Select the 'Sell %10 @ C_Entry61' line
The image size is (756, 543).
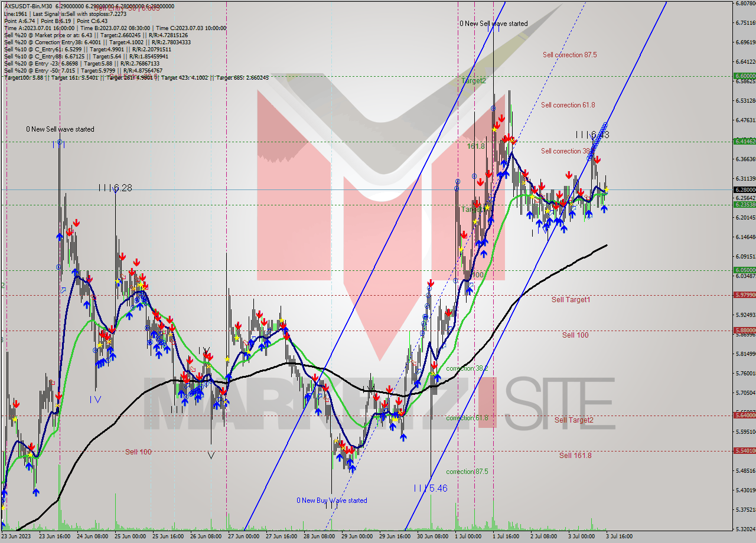pos(88,49)
